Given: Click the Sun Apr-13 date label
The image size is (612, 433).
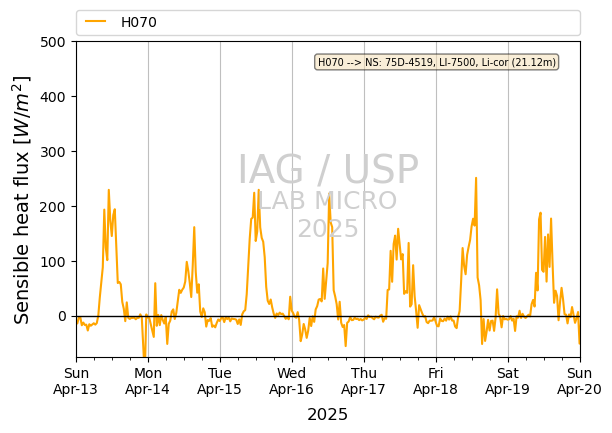Looking at the screenshot, I should 76,381.
